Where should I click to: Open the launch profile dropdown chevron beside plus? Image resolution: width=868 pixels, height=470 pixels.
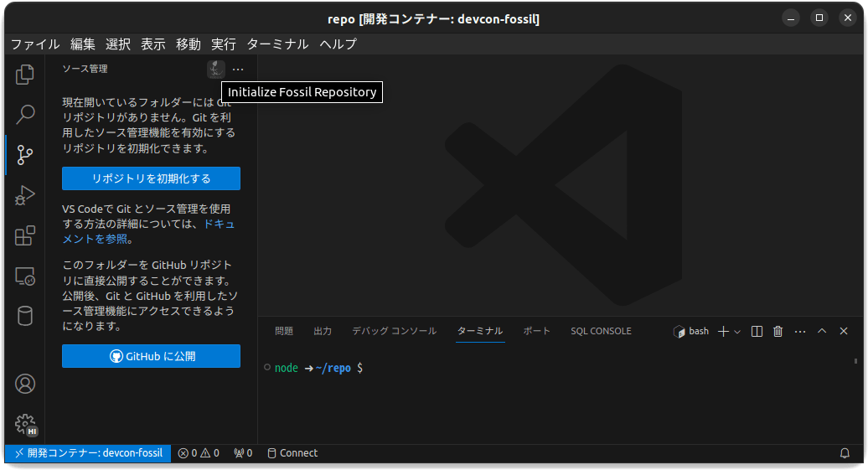tap(736, 332)
